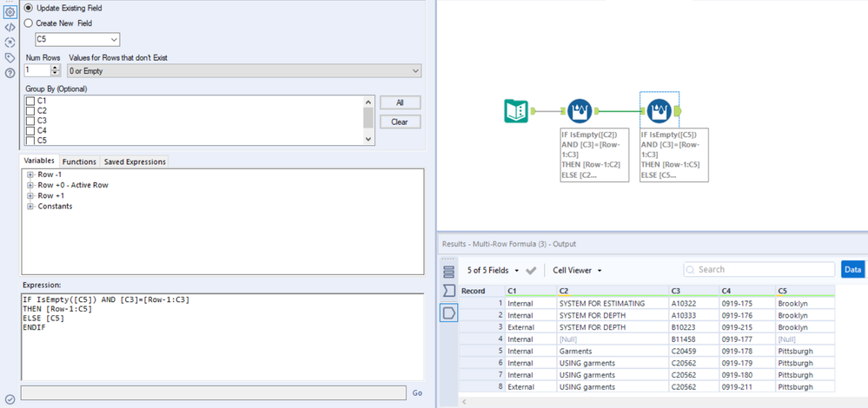Click the Data button in results
Screen dimensions: 868x408
coord(853,269)
